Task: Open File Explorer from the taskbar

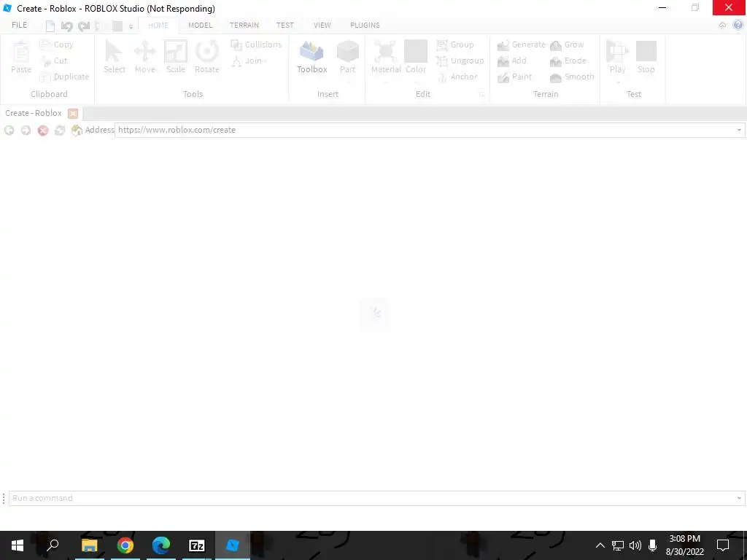Action: tap(89, 545)
